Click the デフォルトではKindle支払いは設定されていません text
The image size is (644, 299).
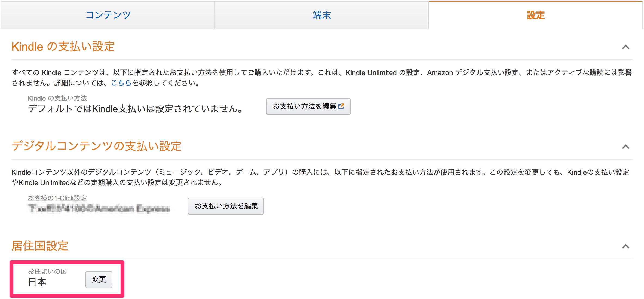[x=135, y=109]
